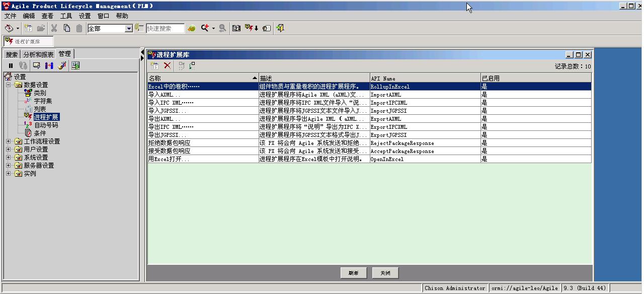Select the 类别 tree item
The height and width of the screenshot is (294, 644).
tap(40, 93)
